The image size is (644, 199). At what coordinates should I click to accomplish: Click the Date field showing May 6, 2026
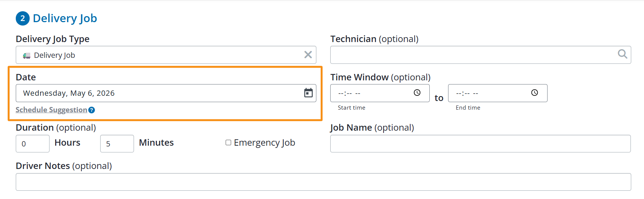coord(166,93)
